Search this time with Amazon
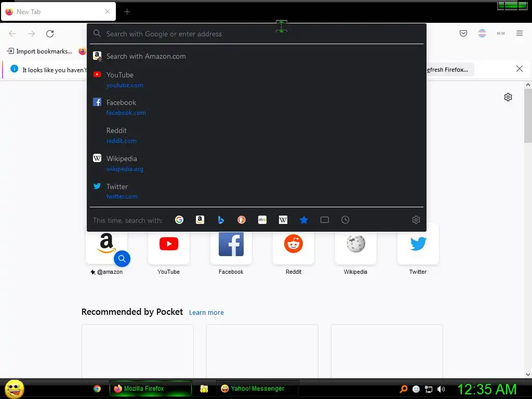This screenshot has width=532, height=399. [200, 220]
